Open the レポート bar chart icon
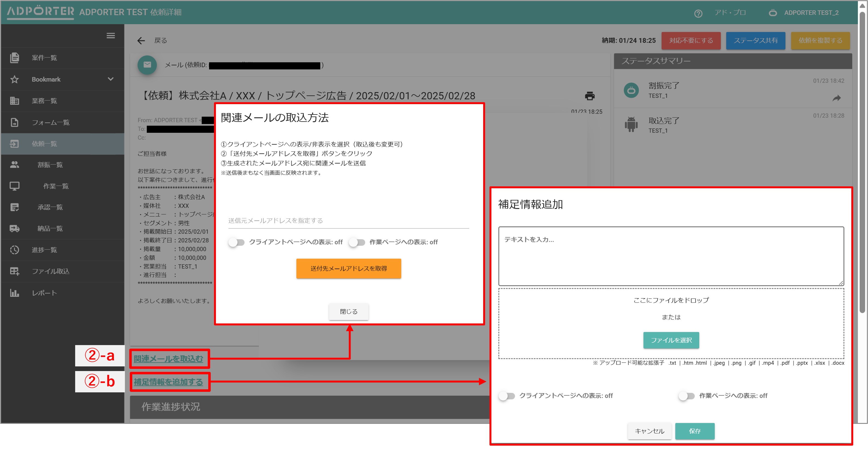Viewport: 868px width, 450px height. (x=14, y=293)
